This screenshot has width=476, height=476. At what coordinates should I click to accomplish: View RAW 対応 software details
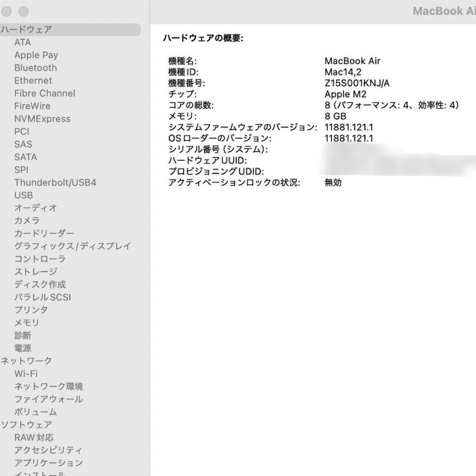[34, 437]
